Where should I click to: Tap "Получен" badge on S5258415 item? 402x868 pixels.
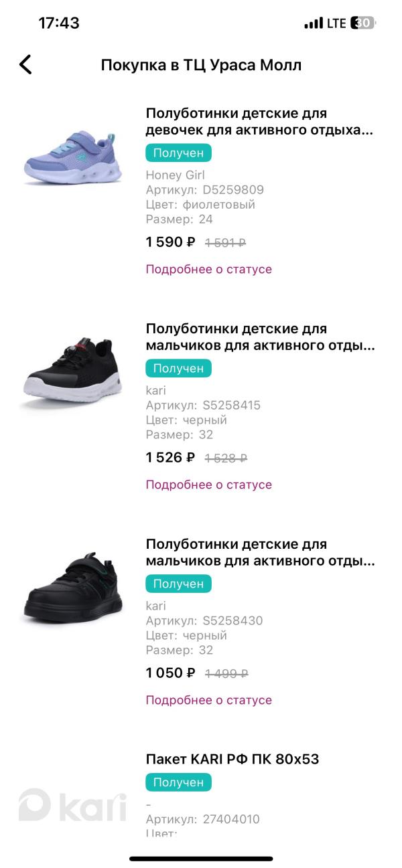(x=178, y=368)
